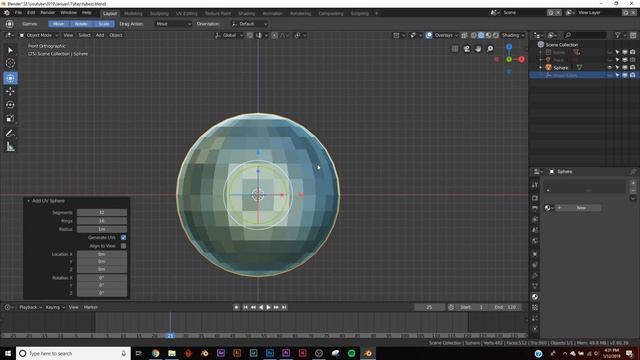Activate the Cursor tool in the toolbar
This screenshot has height=360, width=640.
coord(10,63)
